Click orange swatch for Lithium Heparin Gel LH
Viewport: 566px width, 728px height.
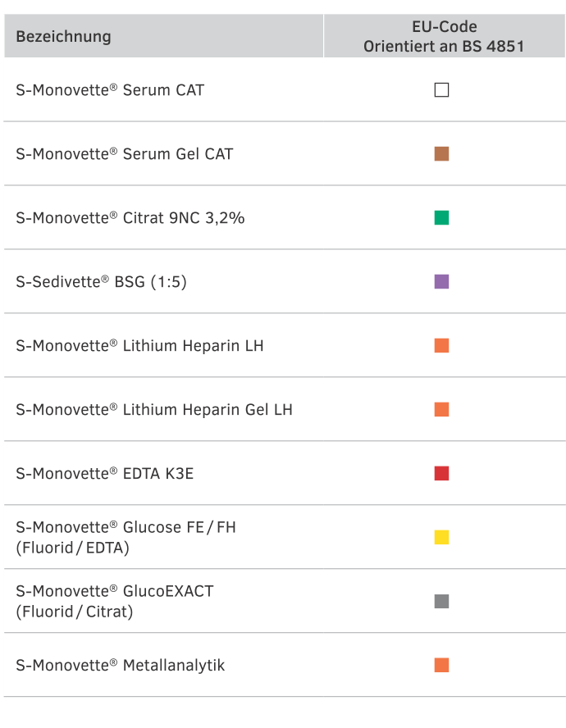click(441, 410)
